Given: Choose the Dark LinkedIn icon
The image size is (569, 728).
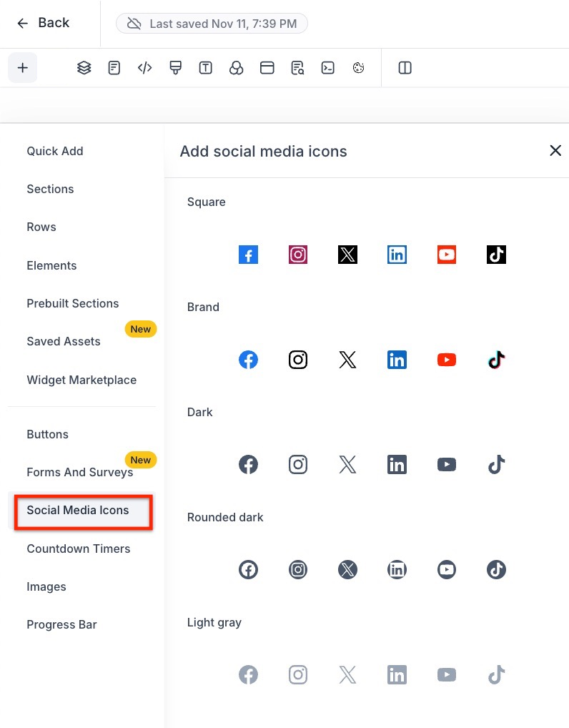Looking at the screenshot, I should point(397,465).
